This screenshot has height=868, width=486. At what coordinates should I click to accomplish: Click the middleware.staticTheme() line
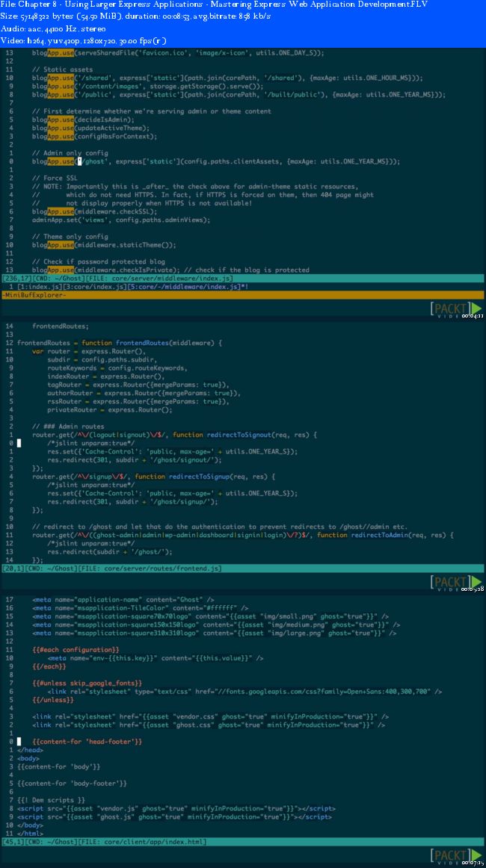click(x=104, y=245)
